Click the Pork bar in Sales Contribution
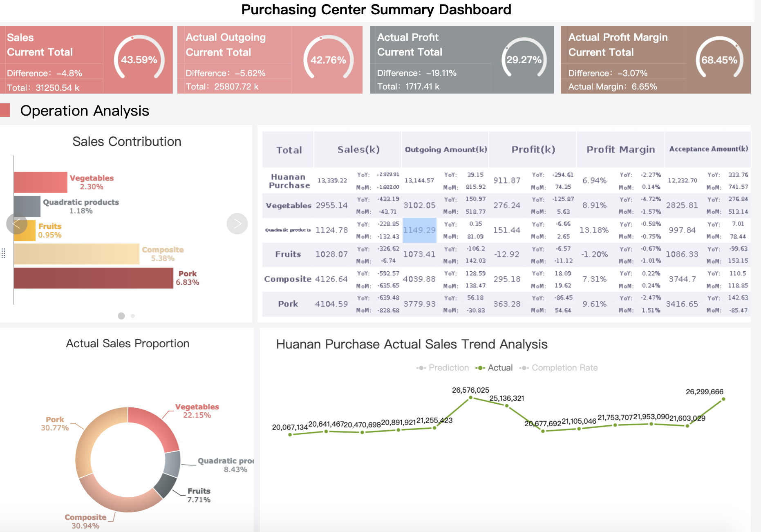Viewport: 761px width, 532px height. pos(94,278)
